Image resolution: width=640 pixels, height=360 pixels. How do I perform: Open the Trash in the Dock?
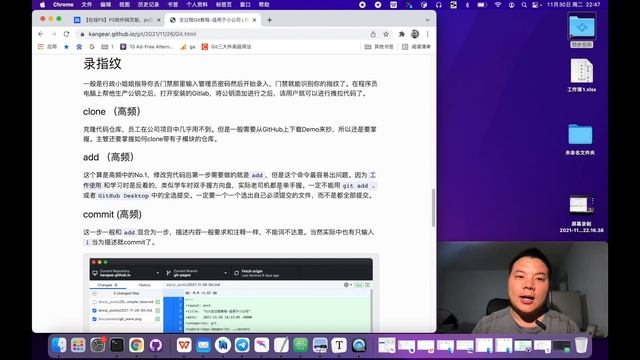coord(581,345)
